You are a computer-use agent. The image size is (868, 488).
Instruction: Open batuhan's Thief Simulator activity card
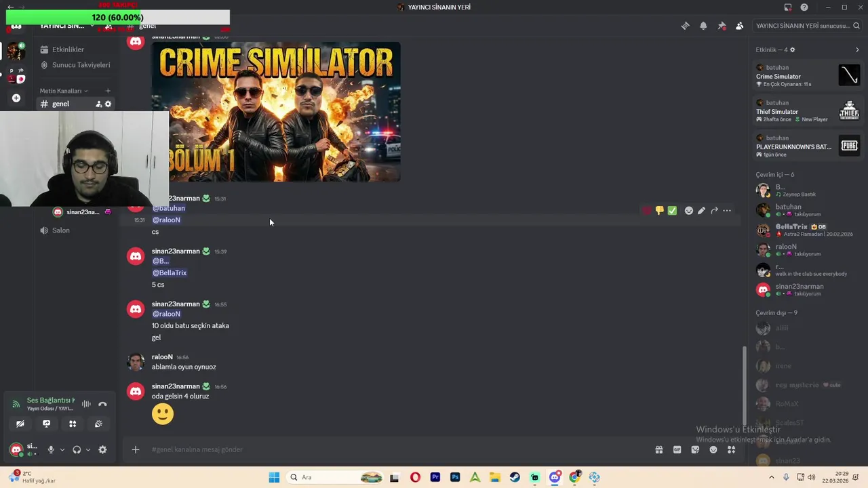click(x=808, y=111)
